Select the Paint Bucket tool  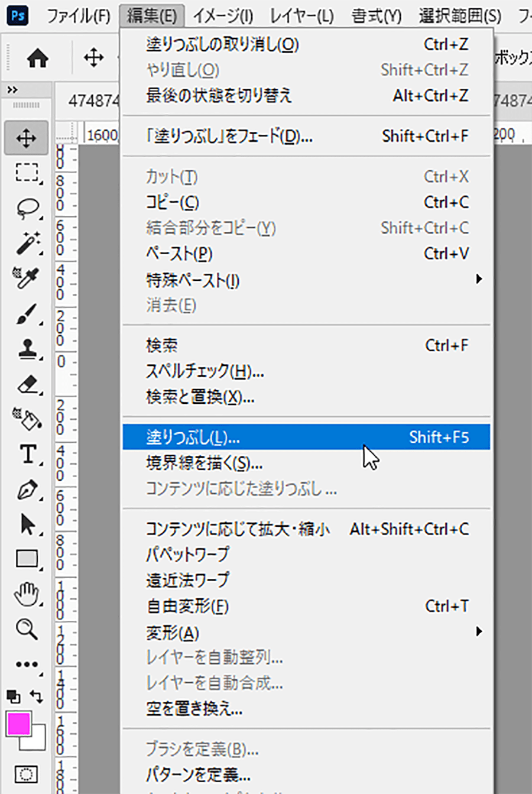(x=26, y=419)
